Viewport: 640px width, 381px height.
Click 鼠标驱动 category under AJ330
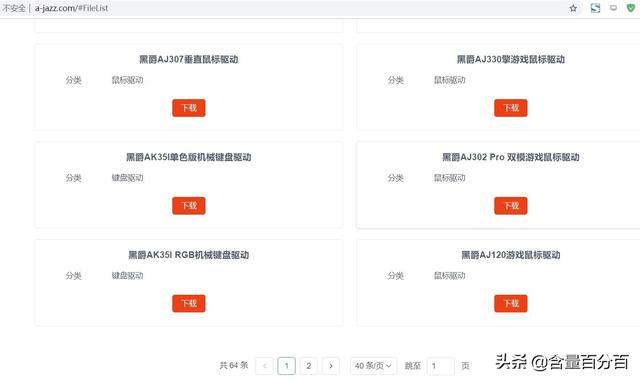(449, 80)
